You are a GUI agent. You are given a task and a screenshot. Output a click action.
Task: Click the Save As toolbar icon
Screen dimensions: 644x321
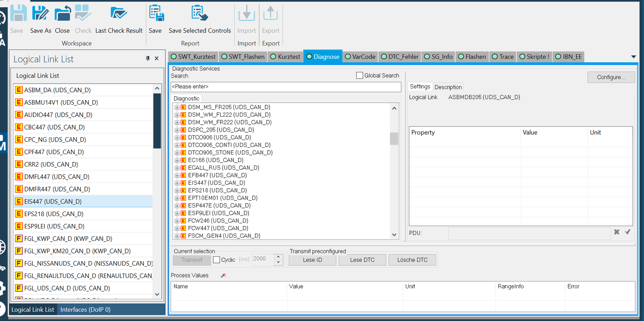click(40, 14)
